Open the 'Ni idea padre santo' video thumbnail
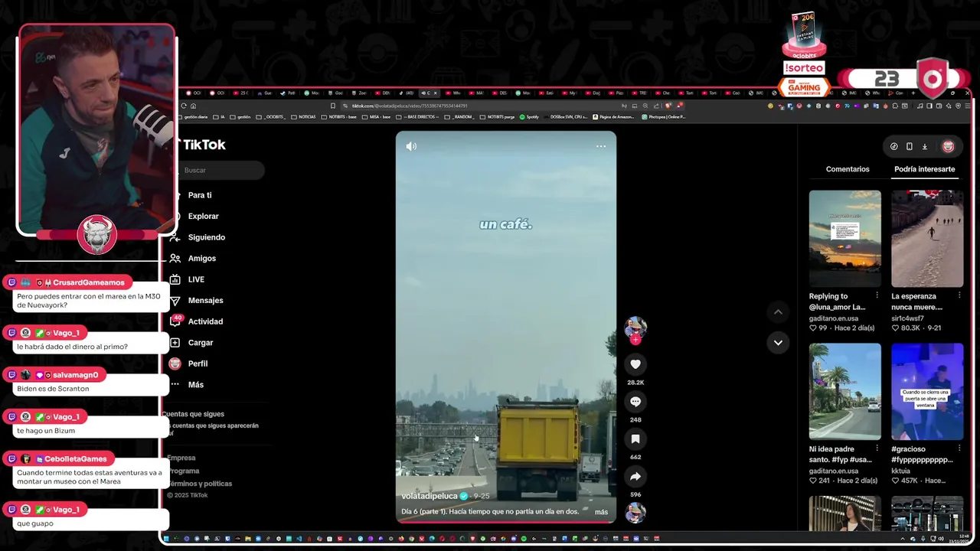The height and width of the screenshot is (551, 980). click(844, 391)
